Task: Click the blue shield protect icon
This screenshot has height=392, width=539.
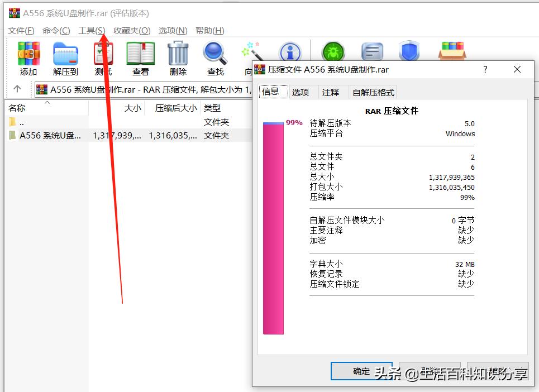Action: (x=409, y=50)
